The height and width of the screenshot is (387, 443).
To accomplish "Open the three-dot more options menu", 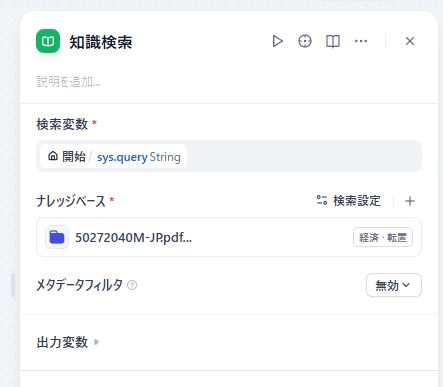I will [361, 41].
